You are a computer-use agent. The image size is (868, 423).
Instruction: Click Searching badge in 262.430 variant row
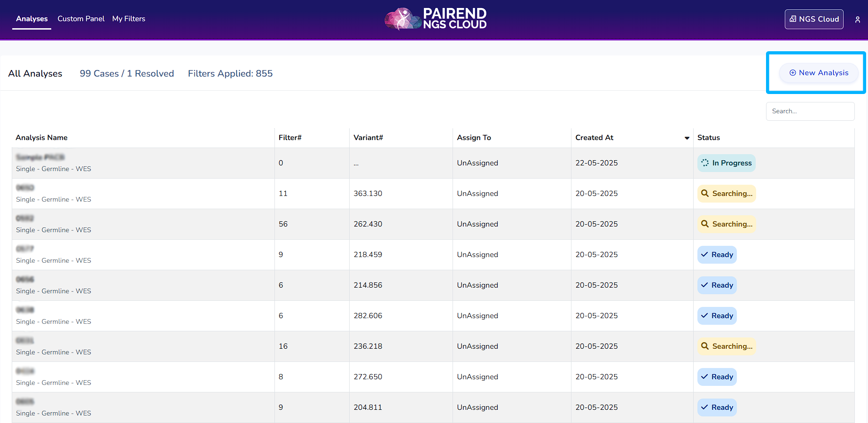727,224
